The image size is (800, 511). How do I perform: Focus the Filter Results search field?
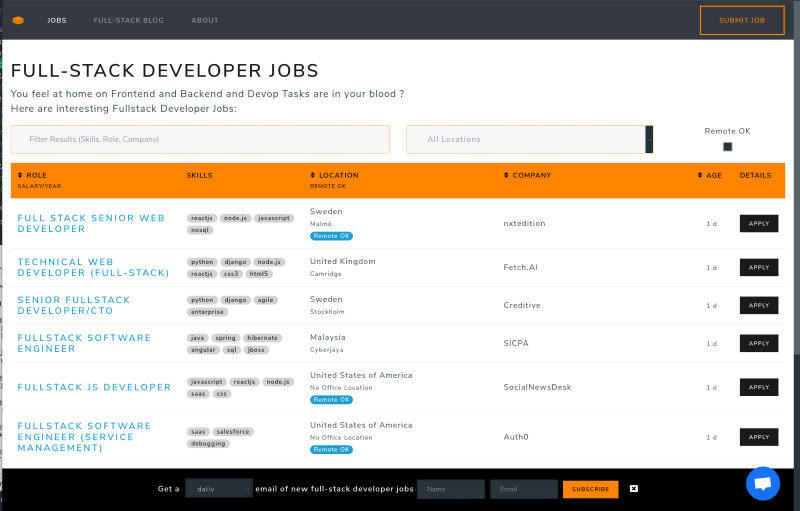pyautogui.click(x=200, y=139)
